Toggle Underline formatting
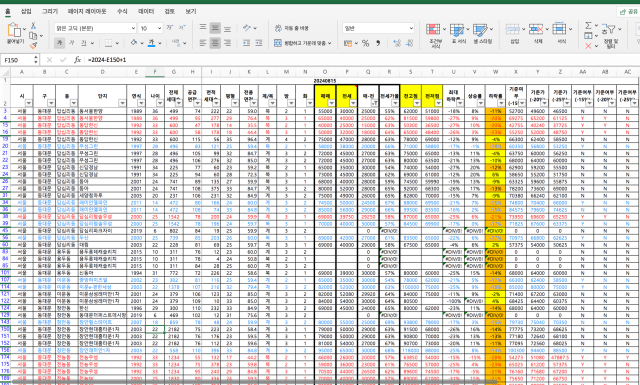 [83, 42]
